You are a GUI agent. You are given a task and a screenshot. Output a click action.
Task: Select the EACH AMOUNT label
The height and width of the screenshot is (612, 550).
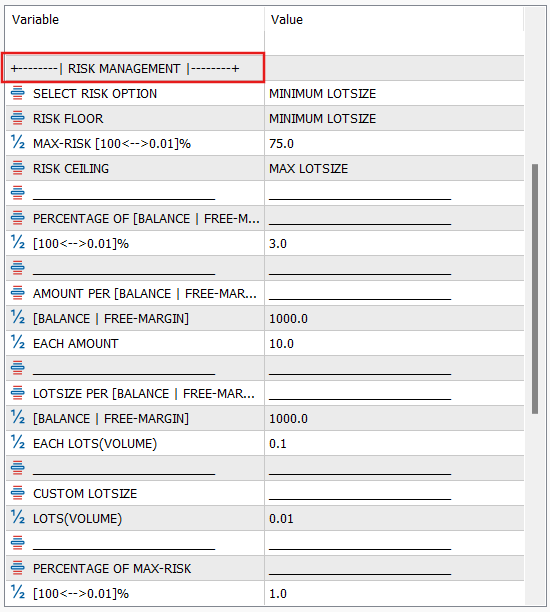point(75,343)
